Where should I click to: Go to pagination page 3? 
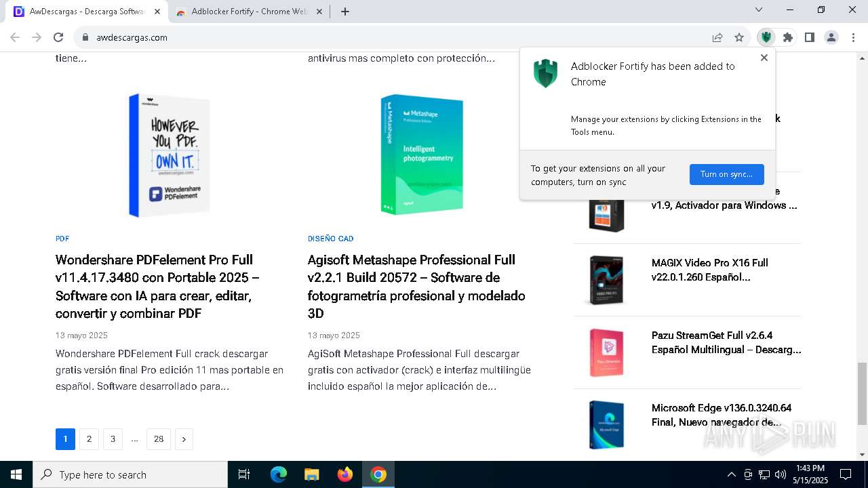113,439
